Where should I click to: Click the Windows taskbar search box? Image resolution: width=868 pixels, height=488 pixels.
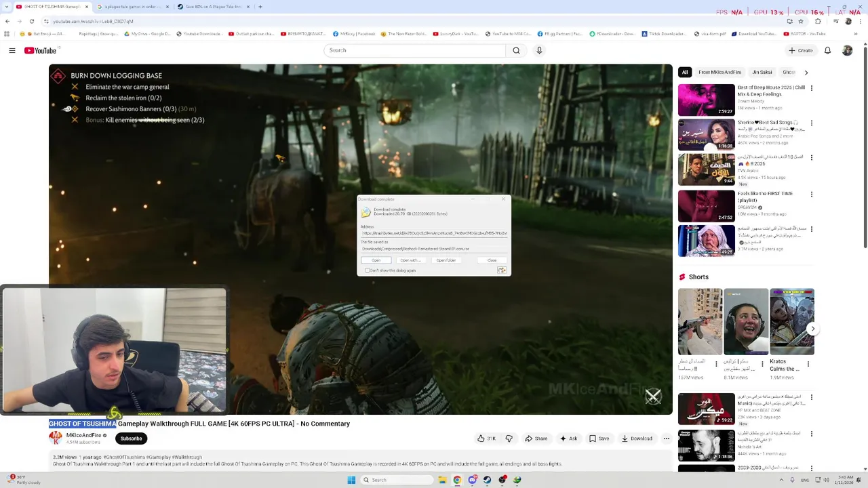397,480
